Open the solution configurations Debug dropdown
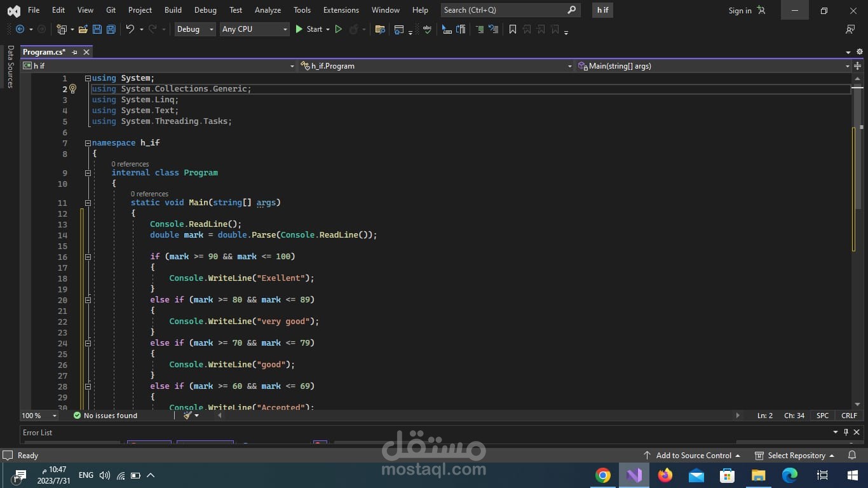Image resolution: width=868 pixels, height=488 pixels. click(x=194, y=29)
